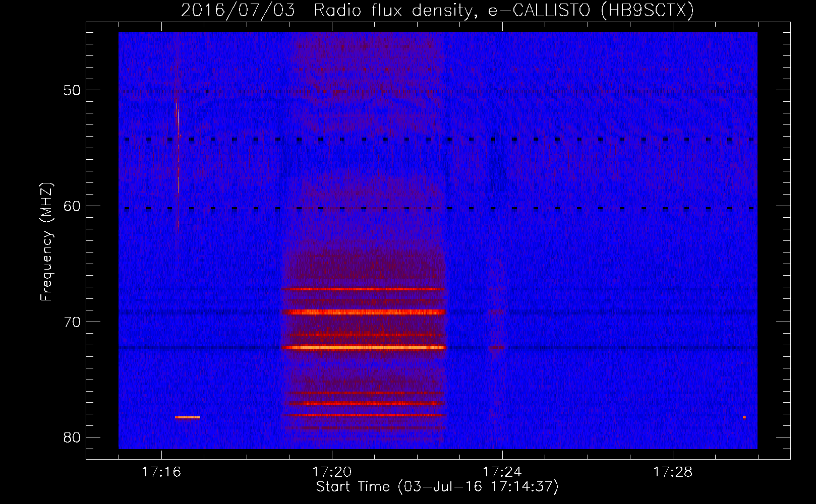Select the 17:20 time tick label

point(332,472)
